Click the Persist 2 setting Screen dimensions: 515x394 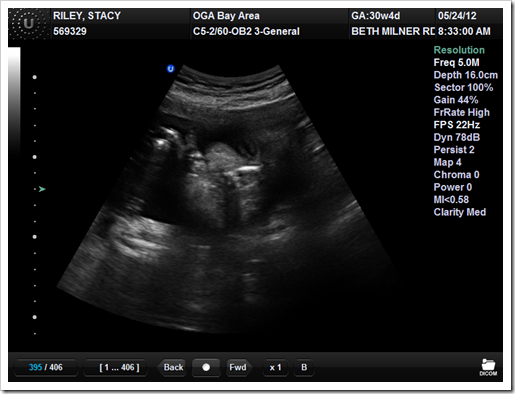454,150
